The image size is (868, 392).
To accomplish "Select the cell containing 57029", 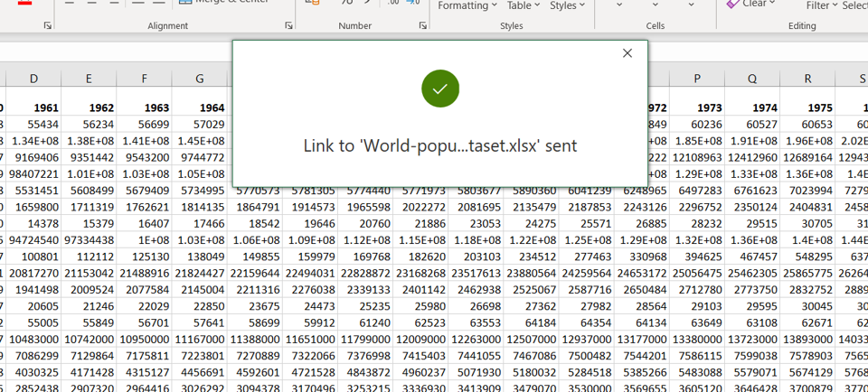I will pyautogui.click(x=200, y=125).
